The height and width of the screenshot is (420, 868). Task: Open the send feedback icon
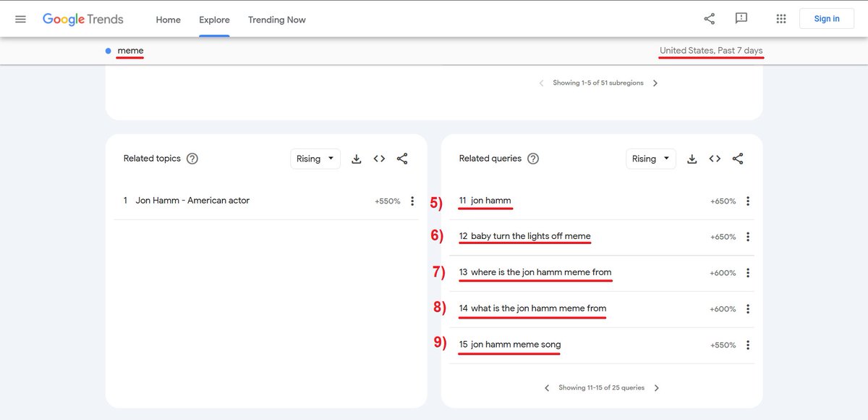741,19
